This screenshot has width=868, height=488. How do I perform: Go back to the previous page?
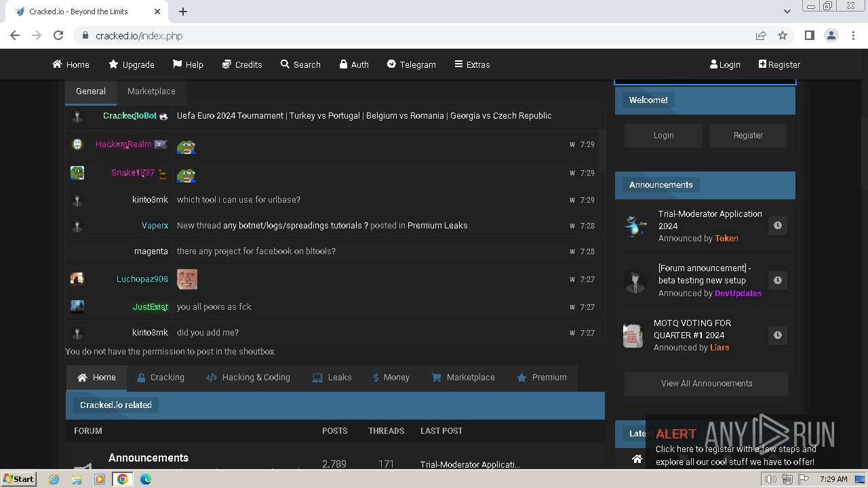[15, 36]
